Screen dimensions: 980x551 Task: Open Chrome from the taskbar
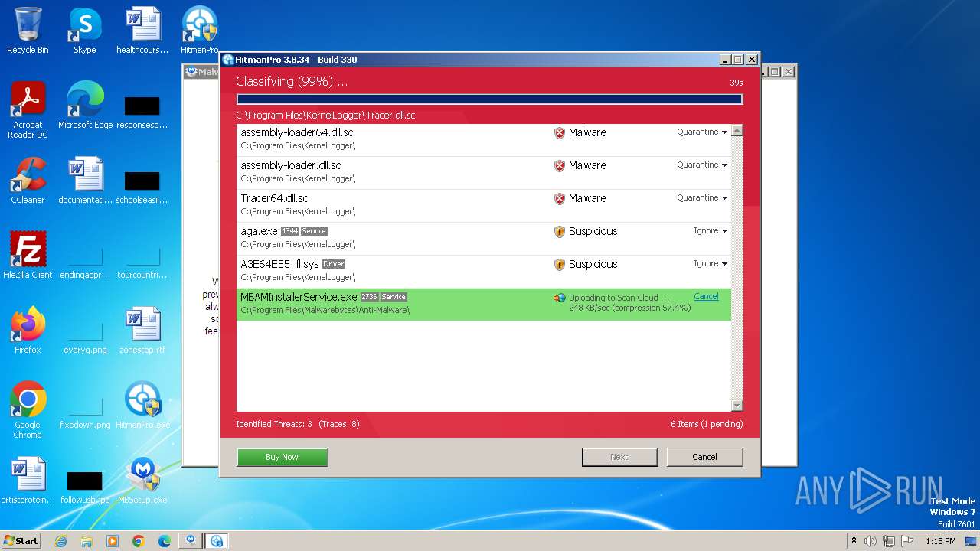click(x=139, y=541)
